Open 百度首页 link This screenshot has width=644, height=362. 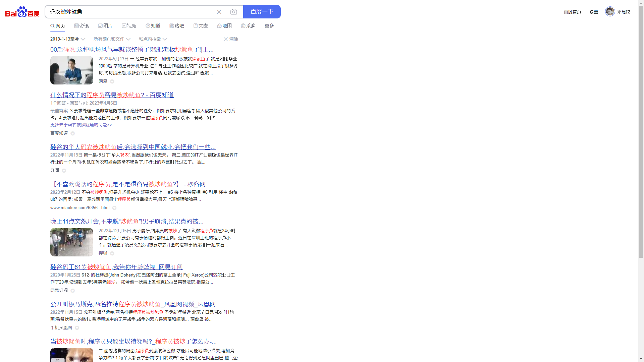pyautogui.click(x=572, y=12)
